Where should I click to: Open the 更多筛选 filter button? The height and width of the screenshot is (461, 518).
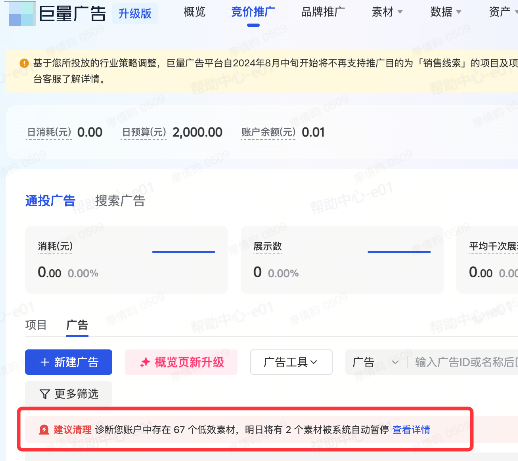68,394
